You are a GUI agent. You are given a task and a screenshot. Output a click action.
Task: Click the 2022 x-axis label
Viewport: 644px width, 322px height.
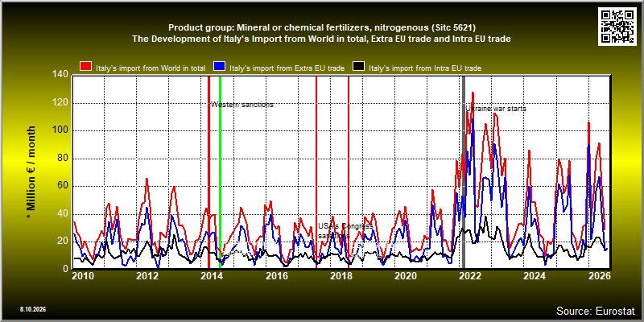click(x=470, y=275)
